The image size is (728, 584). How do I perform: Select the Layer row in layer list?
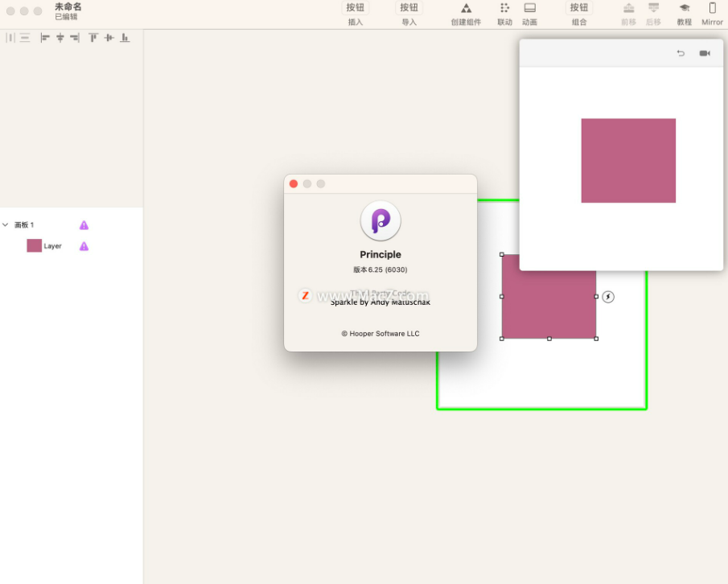click(x=72, y=246)
